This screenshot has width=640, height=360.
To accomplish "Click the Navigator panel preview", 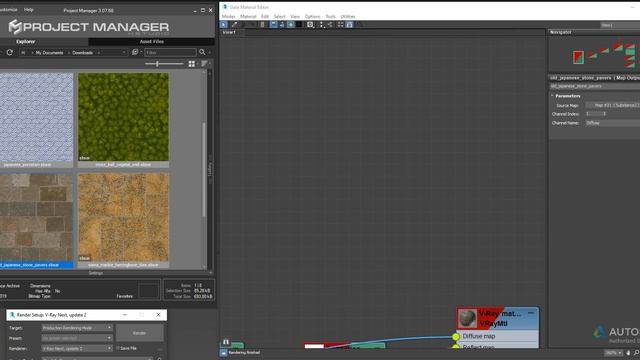I will (594, 54).
